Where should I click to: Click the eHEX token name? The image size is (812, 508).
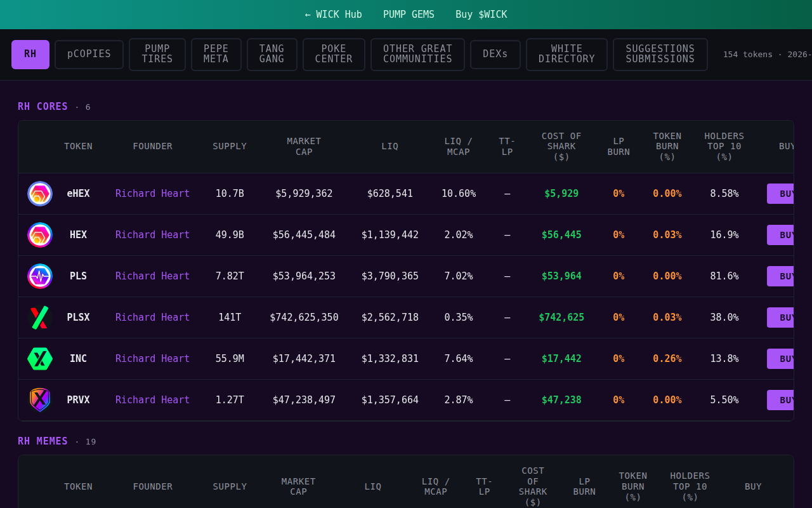tap(78, 194)
